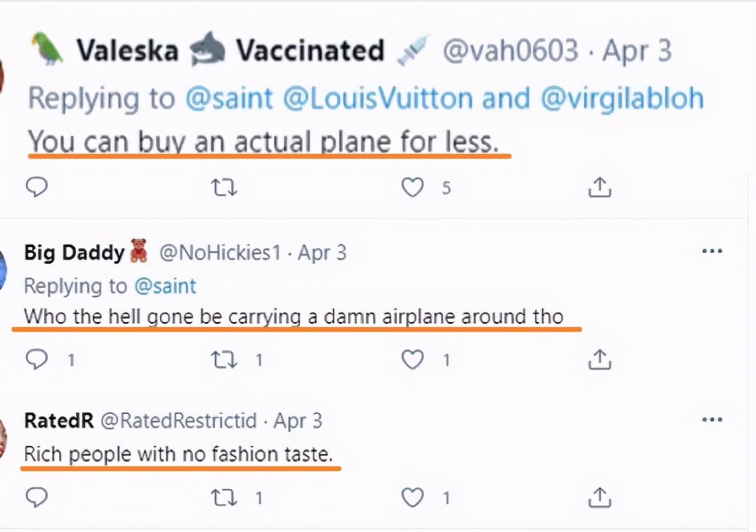Share Valeska's tweet
This screenshot has width=756, height=532.
600,188
